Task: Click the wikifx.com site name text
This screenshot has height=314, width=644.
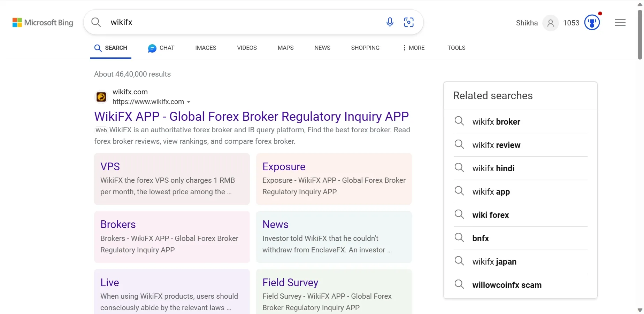Action: click(x=130, y=92)
